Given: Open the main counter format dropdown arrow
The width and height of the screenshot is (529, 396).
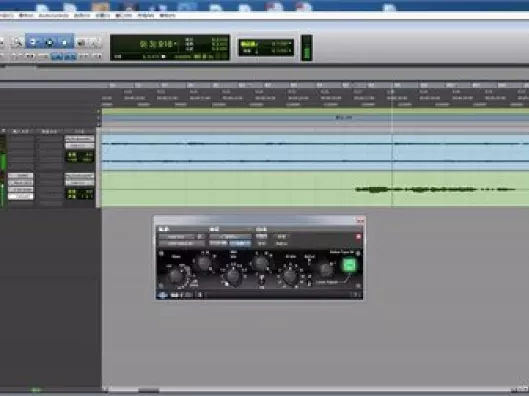Looking at the screenshot, I should point(175,43).
